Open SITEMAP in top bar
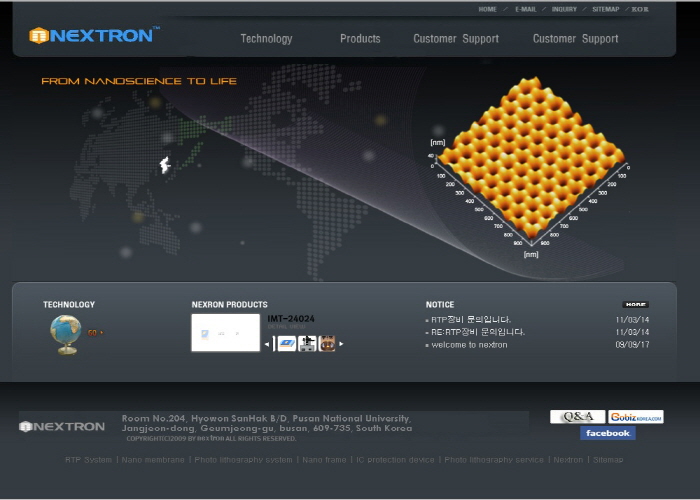 606,9
